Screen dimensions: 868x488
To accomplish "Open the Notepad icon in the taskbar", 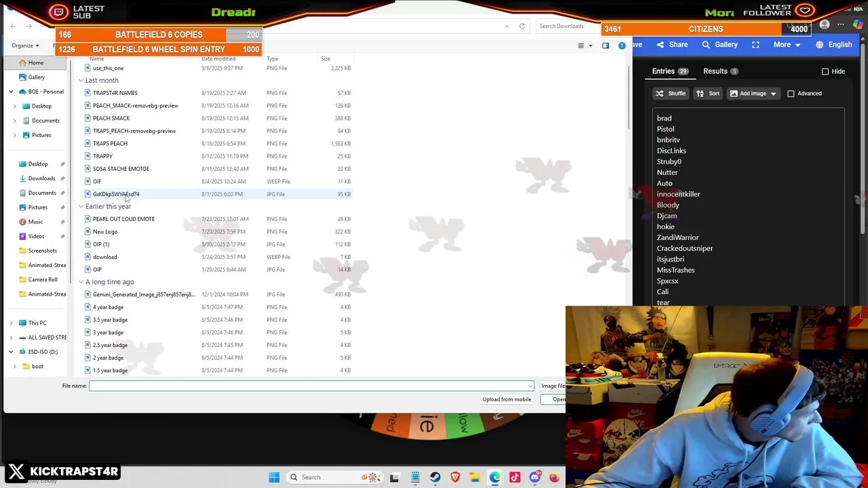I will 415,477.
